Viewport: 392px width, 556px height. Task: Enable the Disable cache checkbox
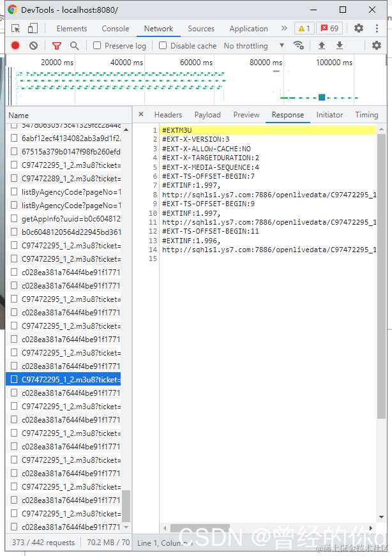162,45
